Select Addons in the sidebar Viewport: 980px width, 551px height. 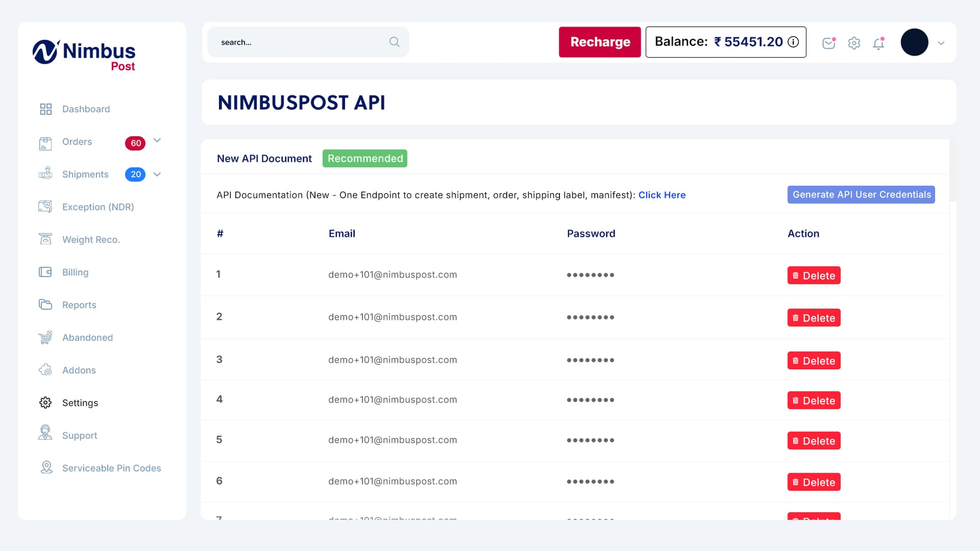(x=79, y=370)
